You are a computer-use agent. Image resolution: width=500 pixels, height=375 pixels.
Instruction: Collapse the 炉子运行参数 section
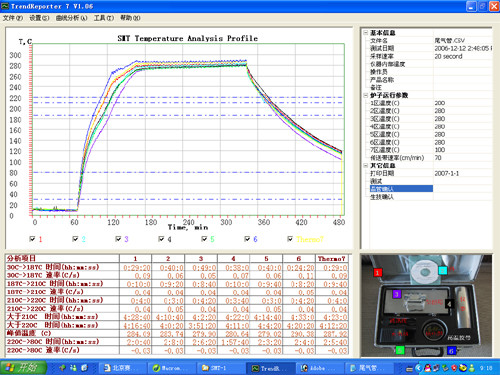[x=366, y=95]
